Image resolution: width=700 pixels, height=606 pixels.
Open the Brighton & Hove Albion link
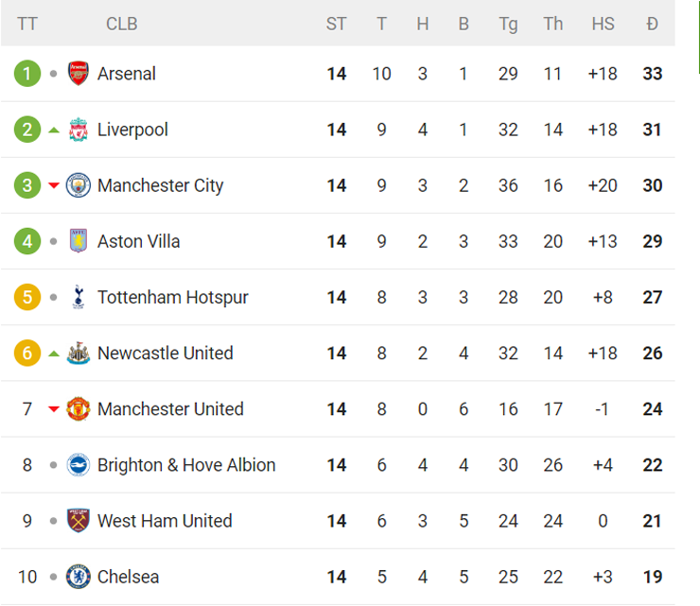[x=186, y=465]
